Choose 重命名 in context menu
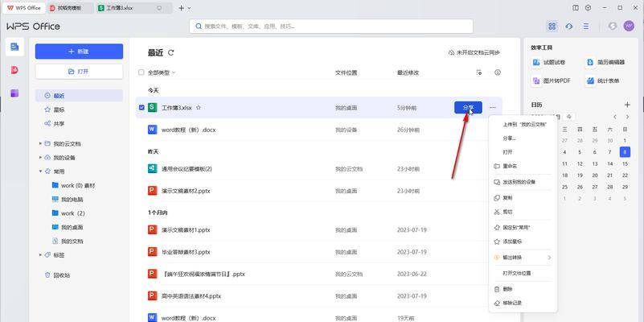This screenshot has height=322, width=644. pos(523,166)
